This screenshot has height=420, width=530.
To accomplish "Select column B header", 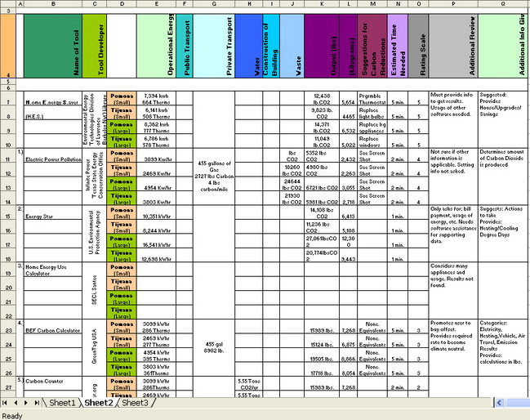I will tap(53, 4).
